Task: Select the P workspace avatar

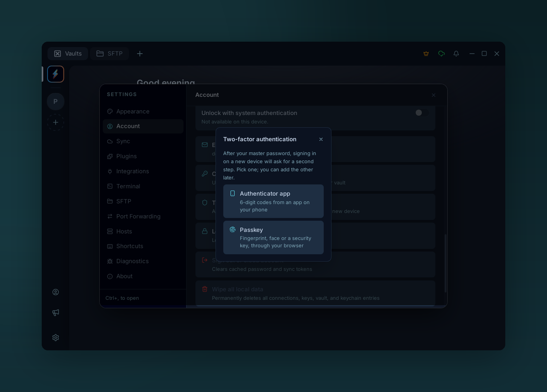Action: tap(56, 101)
